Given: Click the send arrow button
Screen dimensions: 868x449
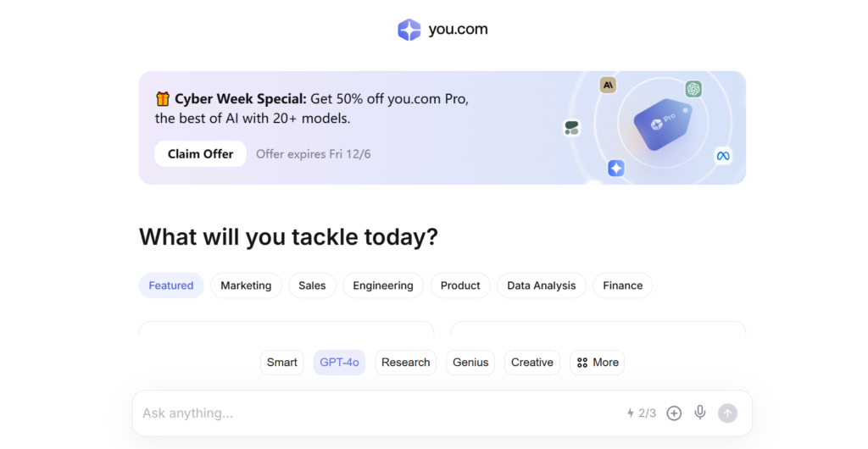Looking at the screenshot, I should pos(727,413).
